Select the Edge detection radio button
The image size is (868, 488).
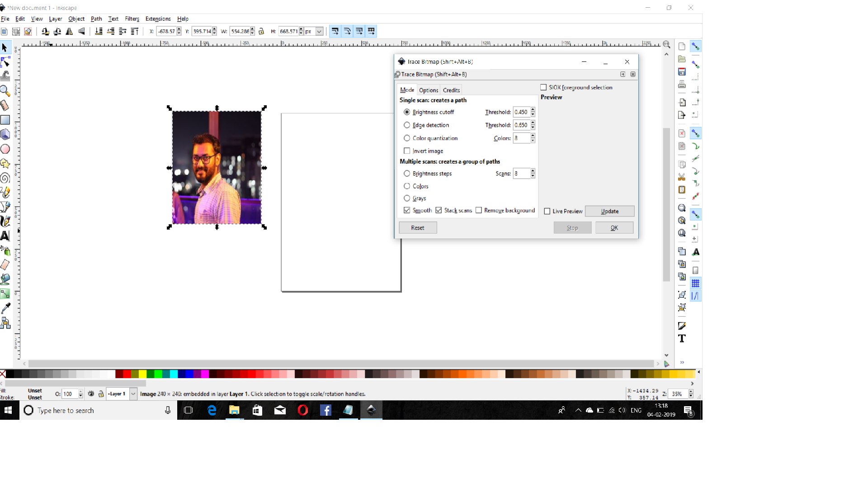pos(407,125)
